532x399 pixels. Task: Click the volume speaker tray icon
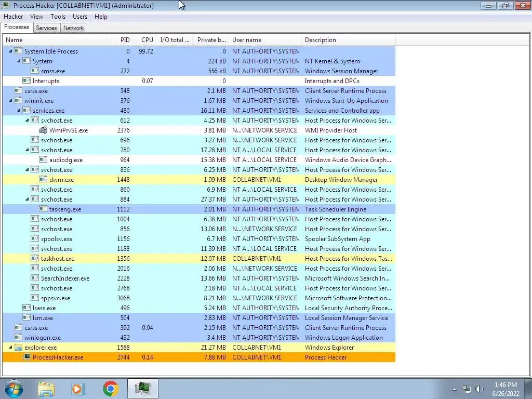point(480,389)
